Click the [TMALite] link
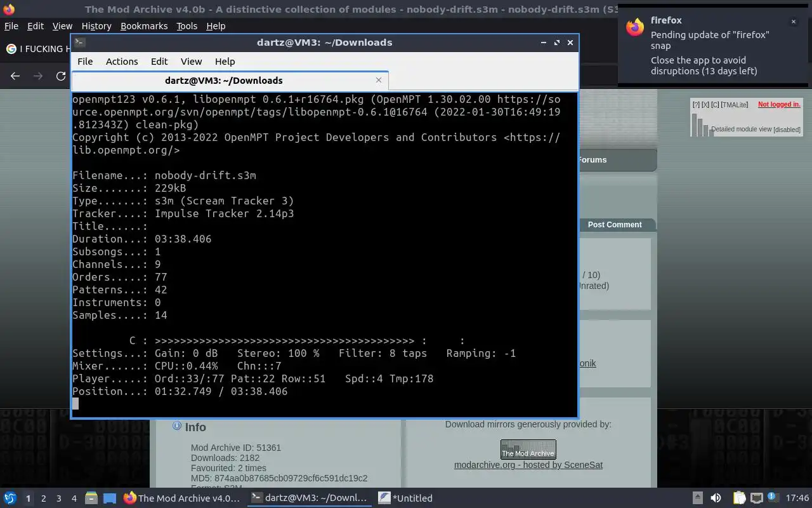Screen dimensions: 812x508 (735, 104)
